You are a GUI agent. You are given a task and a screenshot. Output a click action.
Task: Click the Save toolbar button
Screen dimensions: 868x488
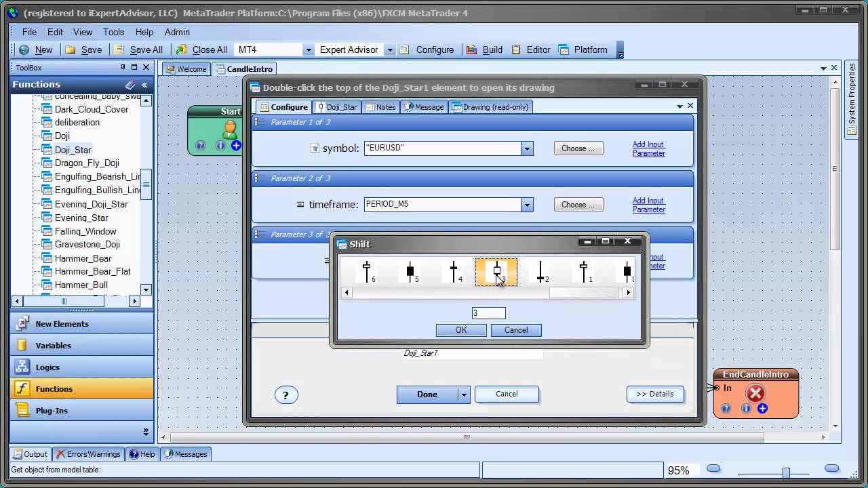pyautogui.click(x=83, y=49)
